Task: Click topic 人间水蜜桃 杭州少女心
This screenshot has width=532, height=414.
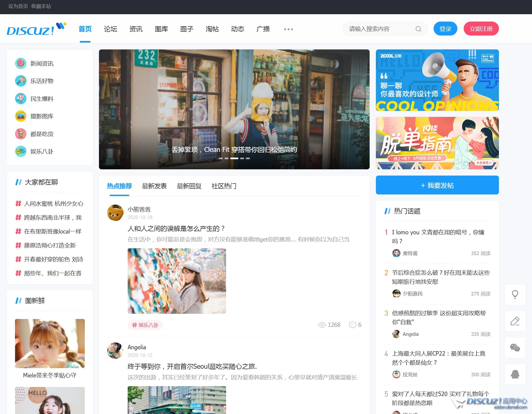Action: pyautogui.click(x=54, y=204)
